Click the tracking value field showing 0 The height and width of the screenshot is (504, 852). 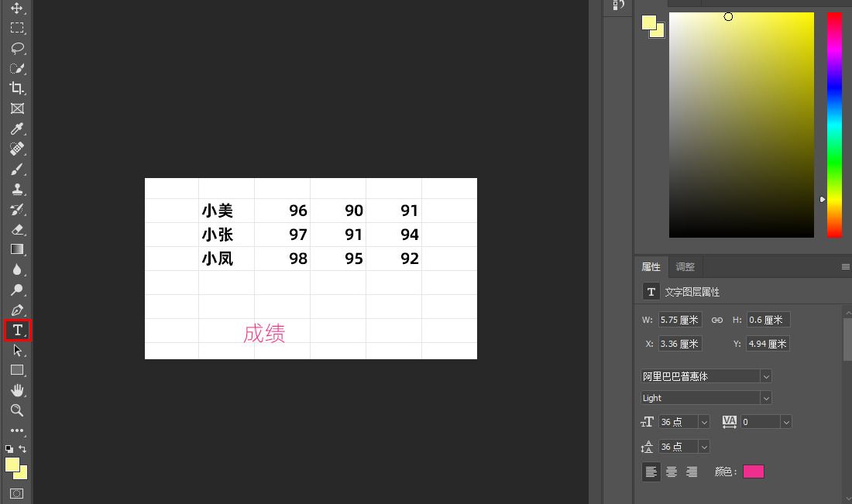pos(760,422)
